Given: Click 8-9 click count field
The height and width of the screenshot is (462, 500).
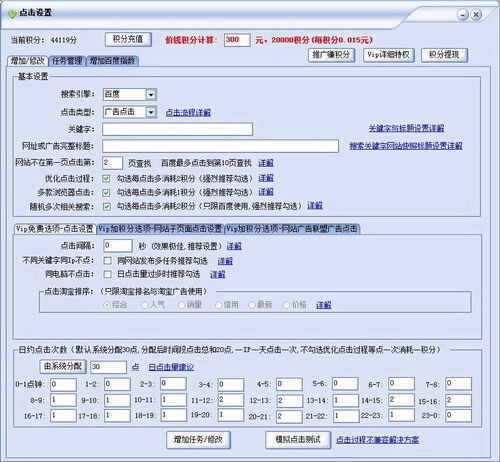Looking at the screenshot, I should coord(63,400).
